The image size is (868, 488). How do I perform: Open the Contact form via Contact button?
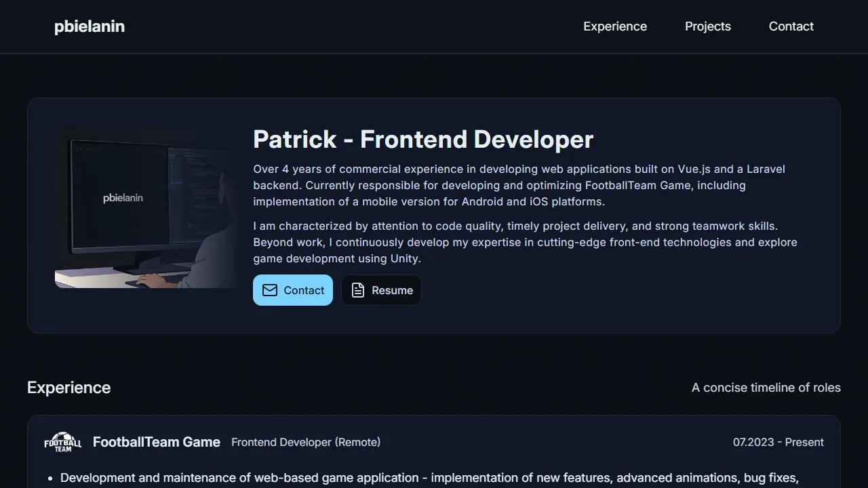[292, 290]
